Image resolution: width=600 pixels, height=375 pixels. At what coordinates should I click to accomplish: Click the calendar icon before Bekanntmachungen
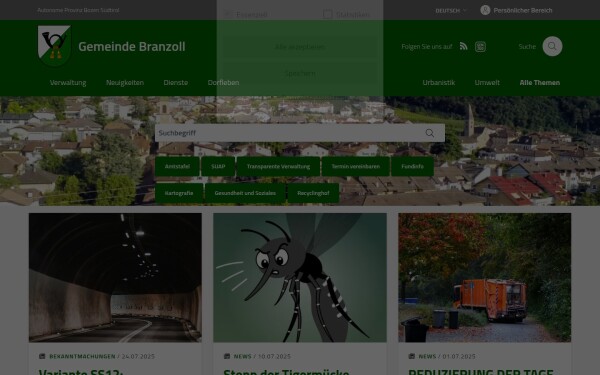click(42, 356)
